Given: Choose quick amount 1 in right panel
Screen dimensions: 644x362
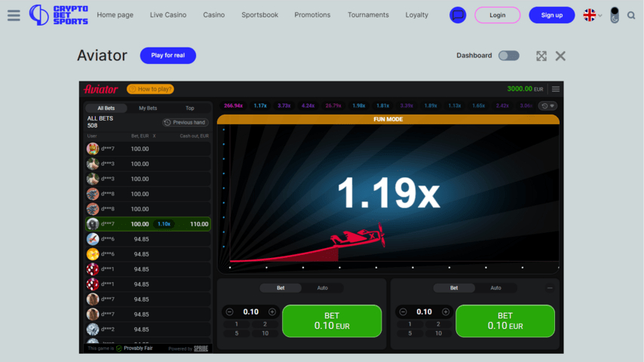Looking at the screenshot, I should coord(410,324).
